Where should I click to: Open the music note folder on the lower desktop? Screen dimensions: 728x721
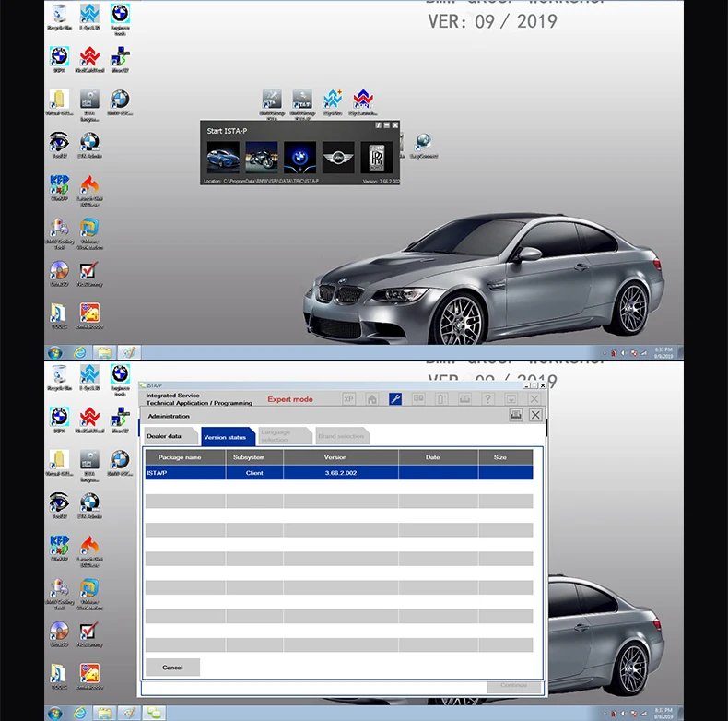point(58,677)
